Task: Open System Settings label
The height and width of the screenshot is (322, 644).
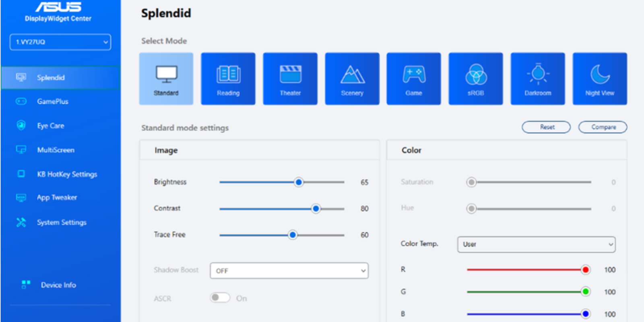Action: point(62,222)
